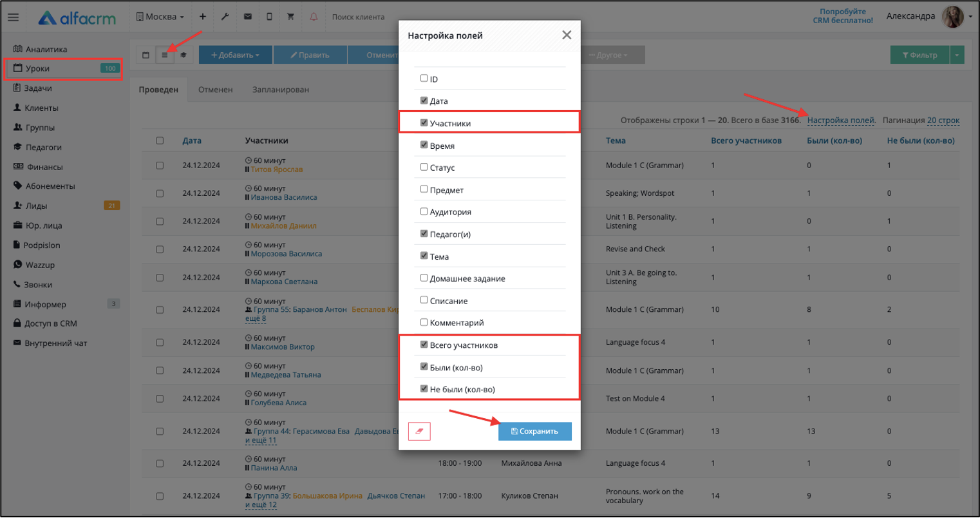Click the mobile phone icon
The width and height of the screenshot is (980, 518).
pyautogui.click(x=269, y=17)
